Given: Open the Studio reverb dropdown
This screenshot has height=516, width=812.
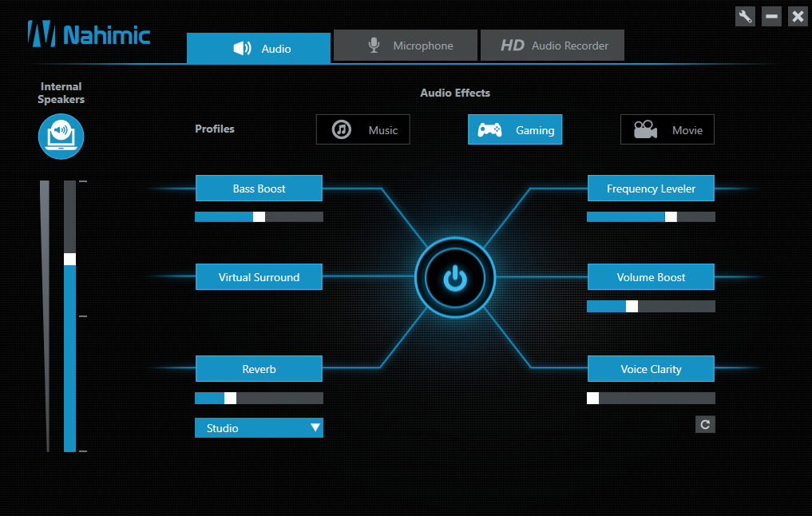Looking at the screenshot, I should (259, 428).
